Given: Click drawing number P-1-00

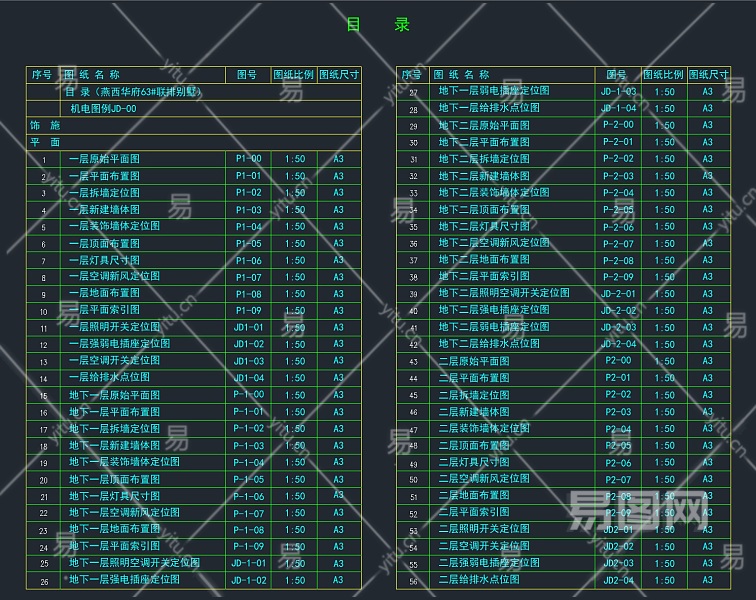Looking at the screenshot, I should click(248, 395).
